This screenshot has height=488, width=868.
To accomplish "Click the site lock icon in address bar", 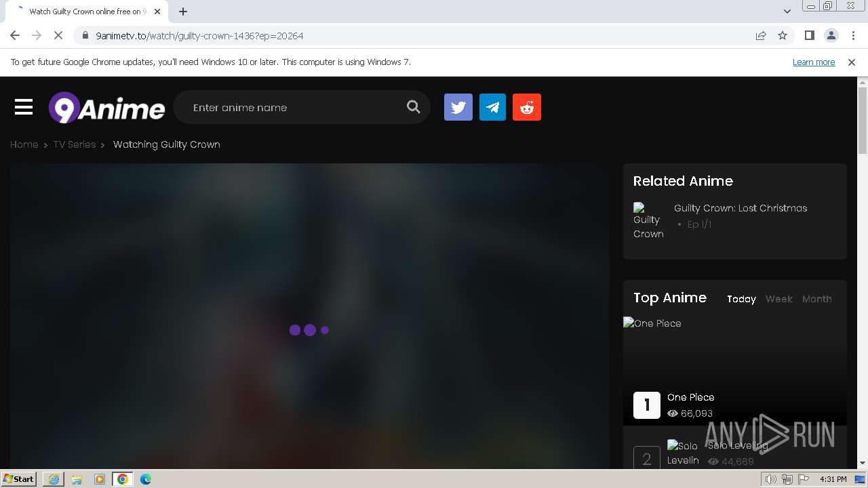I will click(x=85, y=36).
